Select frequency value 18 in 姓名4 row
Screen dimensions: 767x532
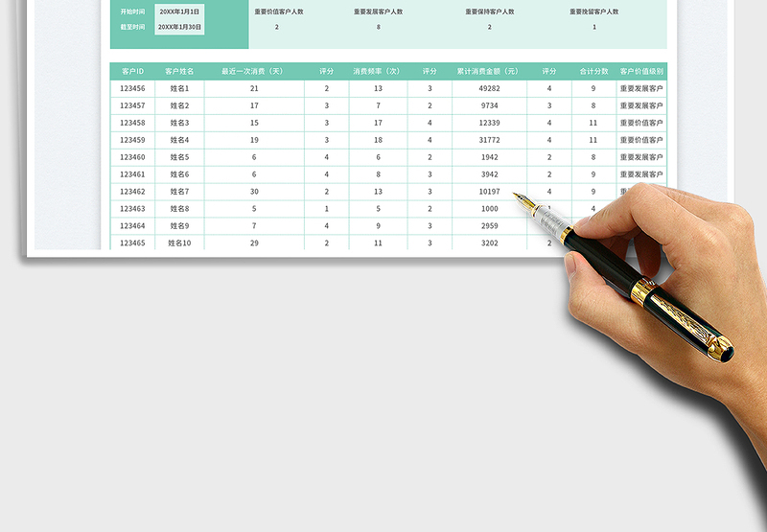[378, 140]
